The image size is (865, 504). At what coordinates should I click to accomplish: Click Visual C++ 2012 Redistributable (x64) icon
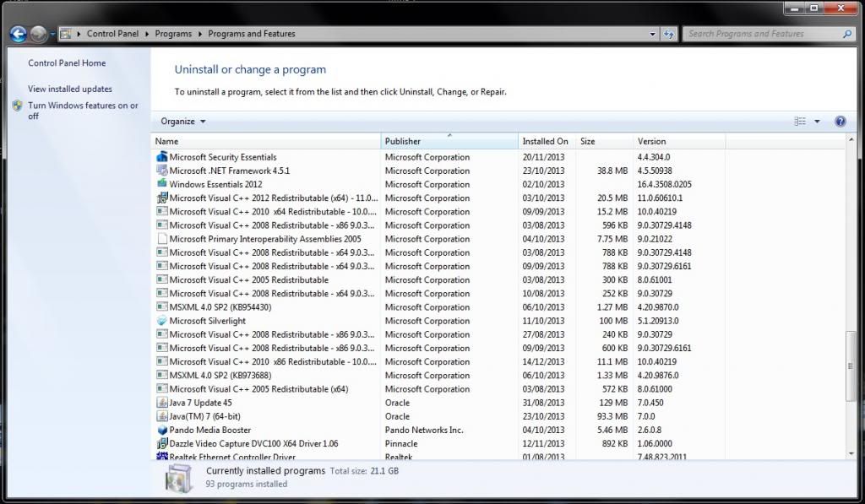click(161, 198)
